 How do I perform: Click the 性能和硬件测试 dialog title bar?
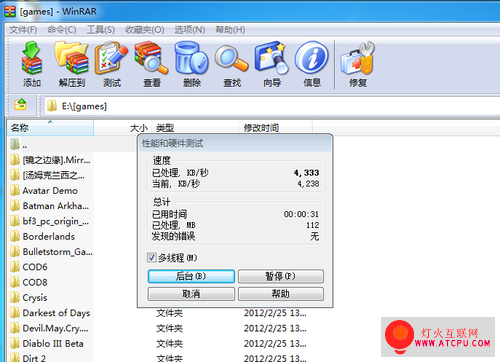(x=235, y=144)
